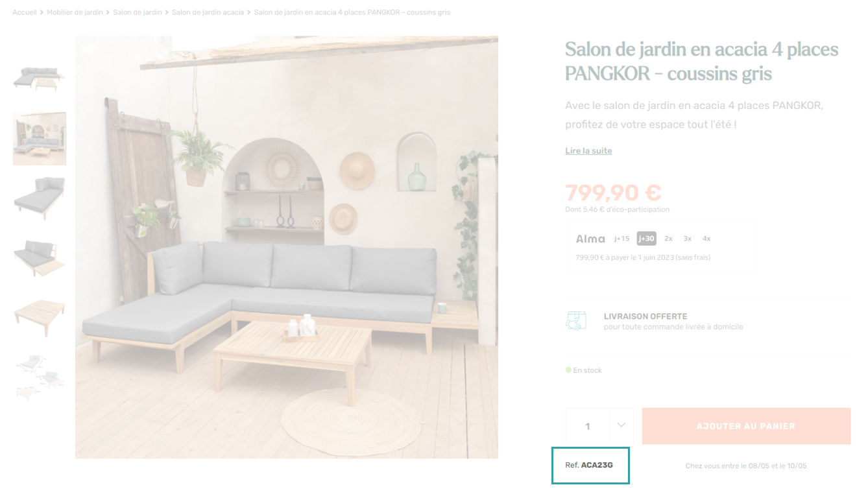Image resolution: width=868 pixels, height=498 pixels.
Task: Click the Alma payment logo
Action: (x=590, y=239)
